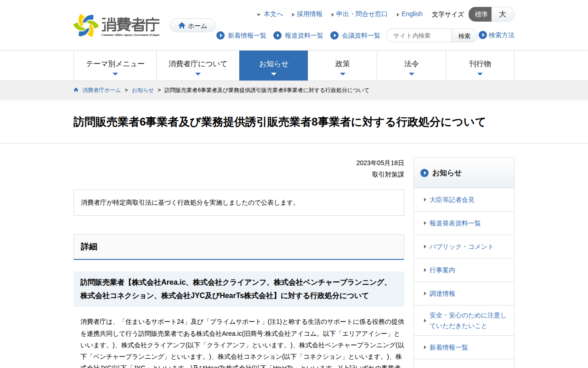
Task: Open 新着情報一覧 in the header
Action: pyautogui.click(x=247, y=35)
